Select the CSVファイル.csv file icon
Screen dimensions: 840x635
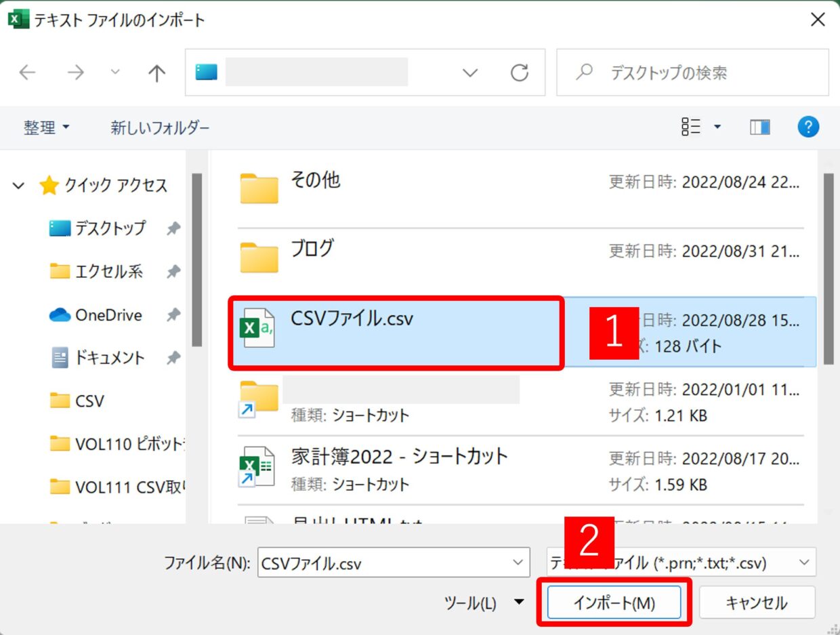click(x=258, y=327)
